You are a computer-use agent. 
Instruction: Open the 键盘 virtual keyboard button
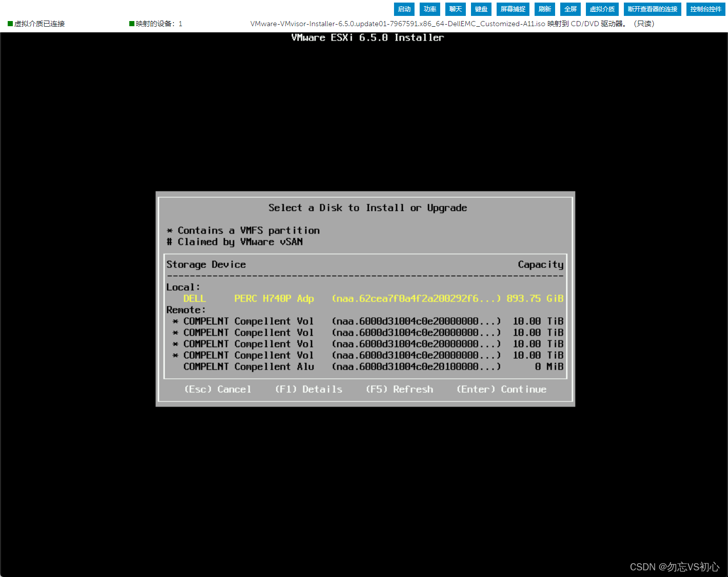click(x=481, y=9)
